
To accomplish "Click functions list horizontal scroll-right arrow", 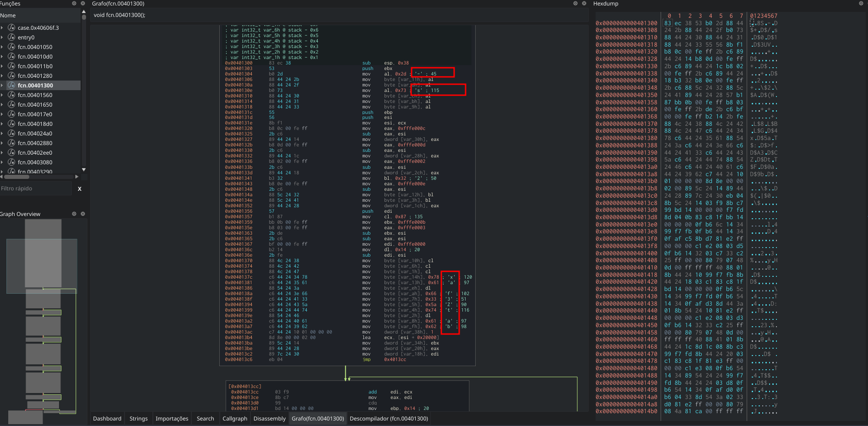I will [76, 177].
